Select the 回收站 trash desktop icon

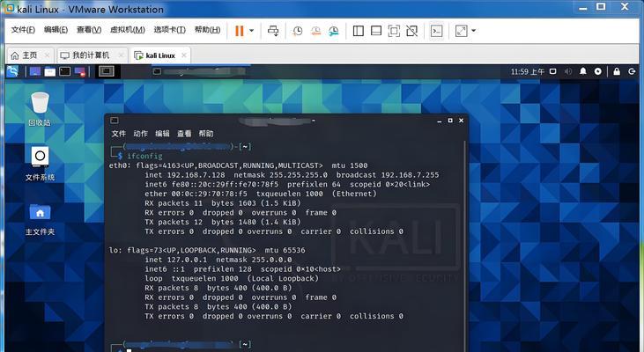pyautogui.click(x=40, y=109)
